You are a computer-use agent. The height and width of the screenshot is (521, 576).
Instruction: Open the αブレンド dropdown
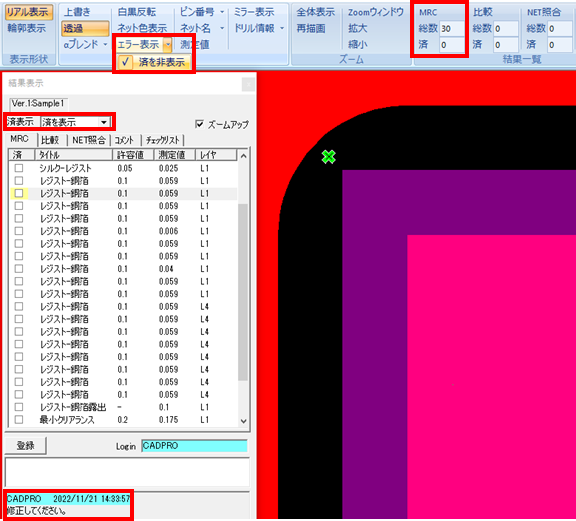click(85, 44)
